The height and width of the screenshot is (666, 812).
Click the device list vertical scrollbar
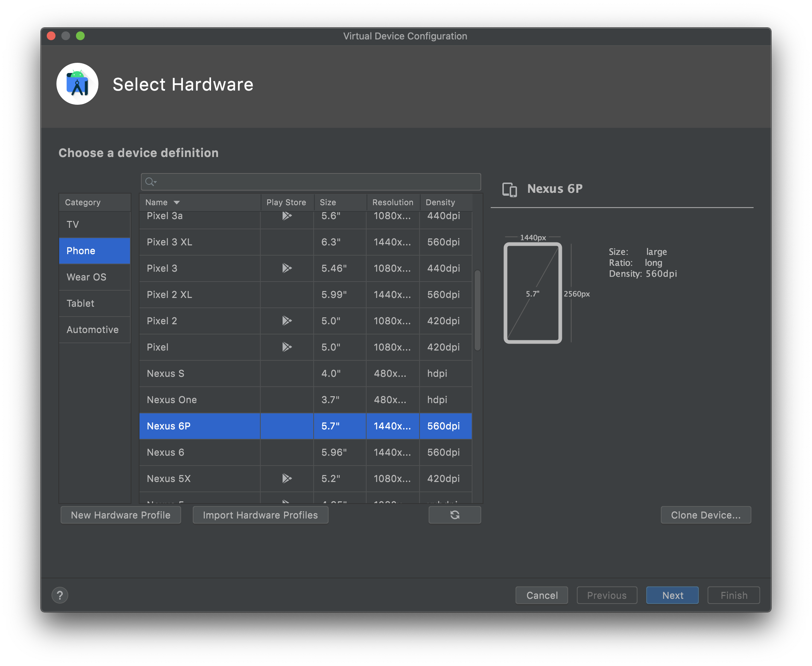click(x=478, y=310)
